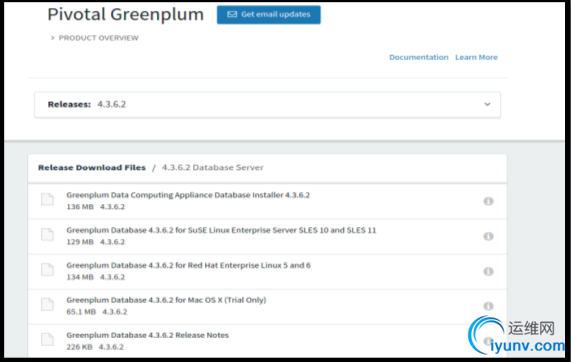Screen dimensions: 571x362
Task: Open the Documentation link
Action: [x=419, y=57]
